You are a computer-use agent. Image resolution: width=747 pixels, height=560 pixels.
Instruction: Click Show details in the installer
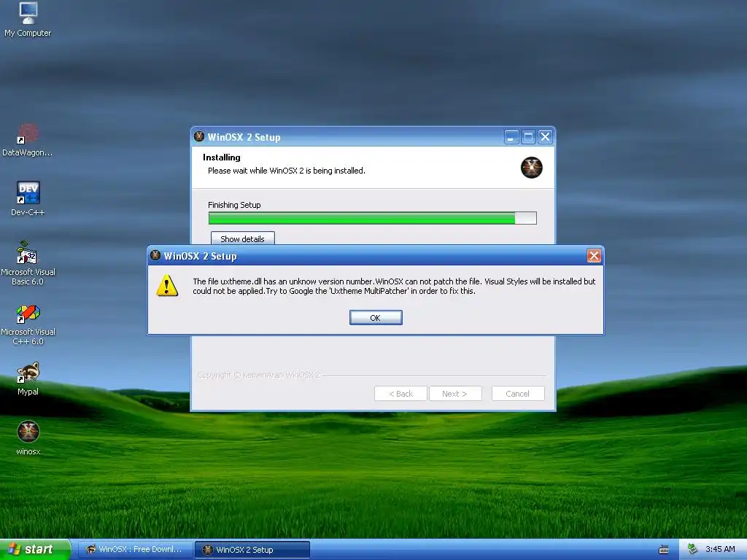click(242, 238)
